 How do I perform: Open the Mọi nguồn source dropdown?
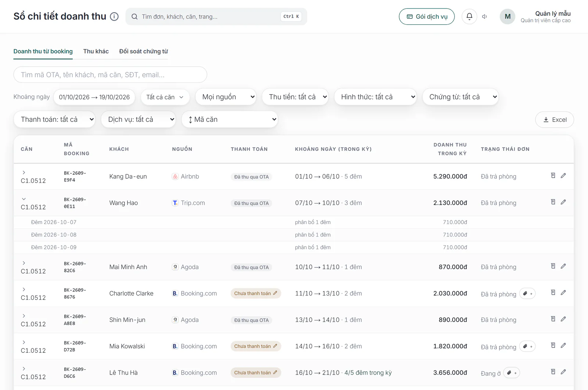[226, 97]
